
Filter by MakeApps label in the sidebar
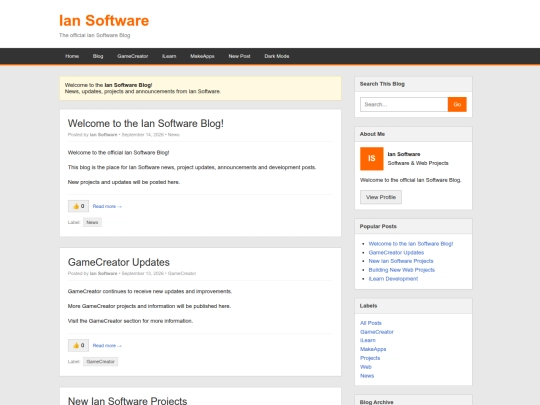pyautogui.click(x=373, y=349)
